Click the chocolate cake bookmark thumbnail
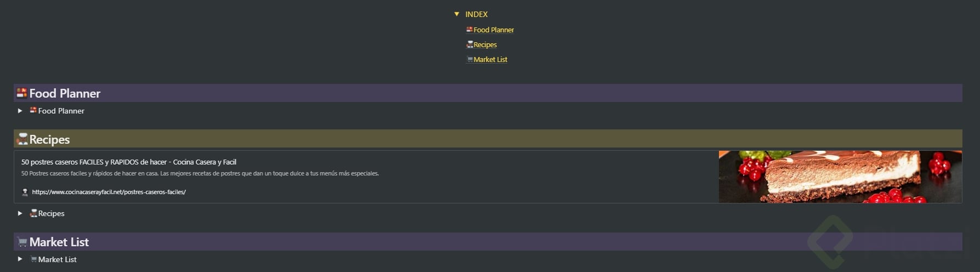980x272 pixels. (840, 177)
